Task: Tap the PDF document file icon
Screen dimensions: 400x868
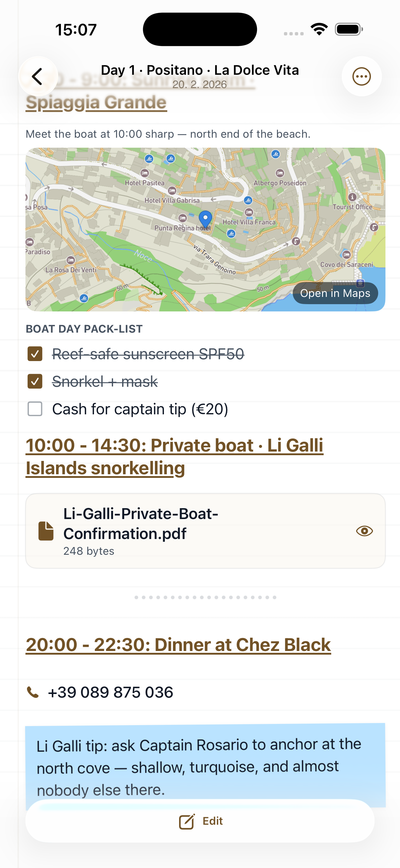Action: point(46,531)
